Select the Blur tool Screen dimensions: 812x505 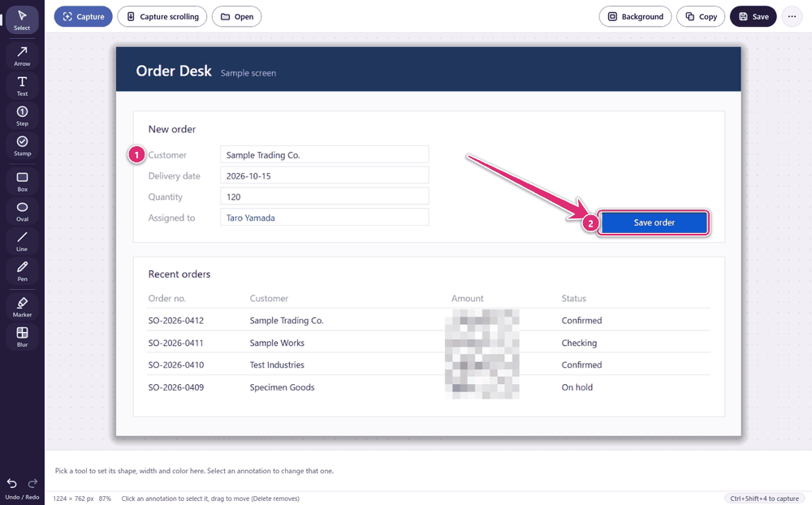coord(22,337)
